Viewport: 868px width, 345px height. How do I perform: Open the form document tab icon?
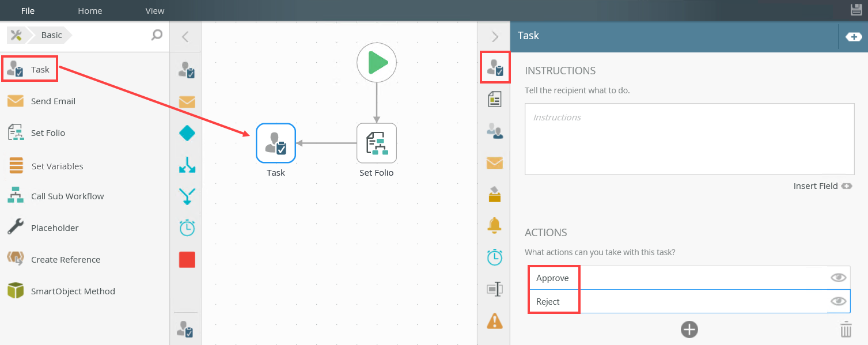pos(495,99)
